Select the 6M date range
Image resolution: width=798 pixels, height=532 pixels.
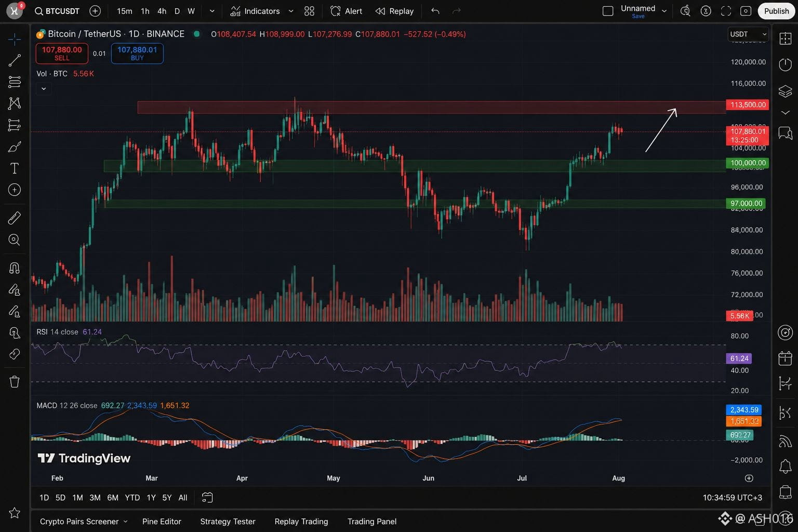[113, 498]
